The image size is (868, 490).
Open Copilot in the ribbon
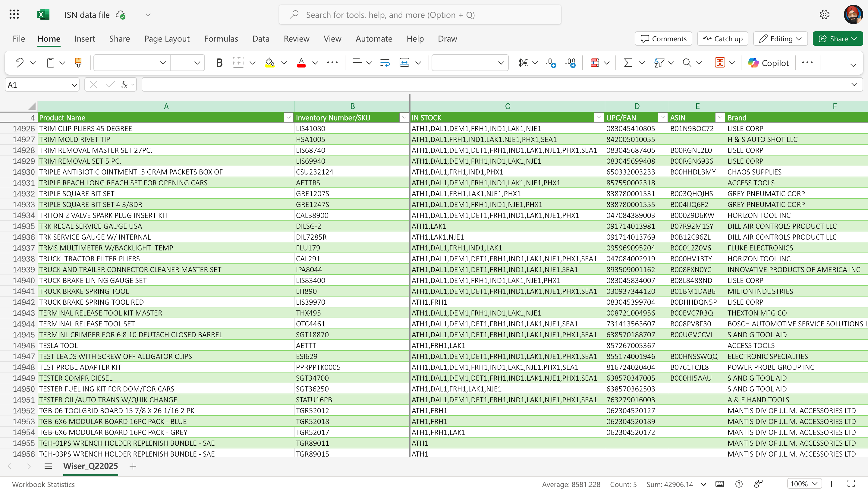coord(769,63)
